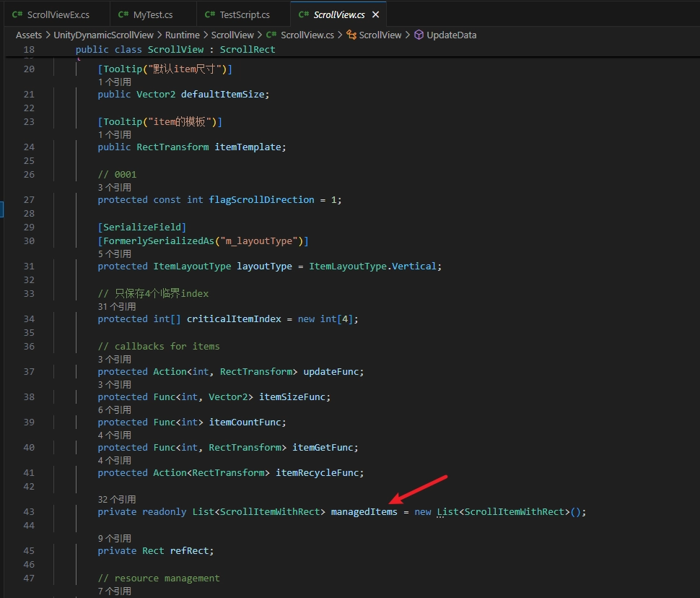Open the 7 references lens at the bottom
Viewport: 700px width, 598px height.
click(x=115, y=591)
